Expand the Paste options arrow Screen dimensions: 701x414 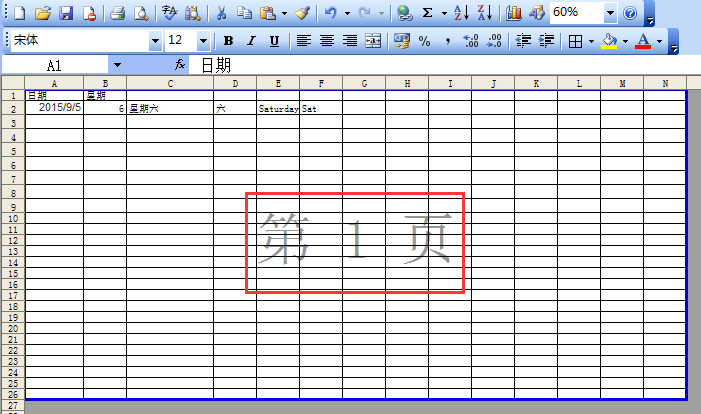(284, 13)
